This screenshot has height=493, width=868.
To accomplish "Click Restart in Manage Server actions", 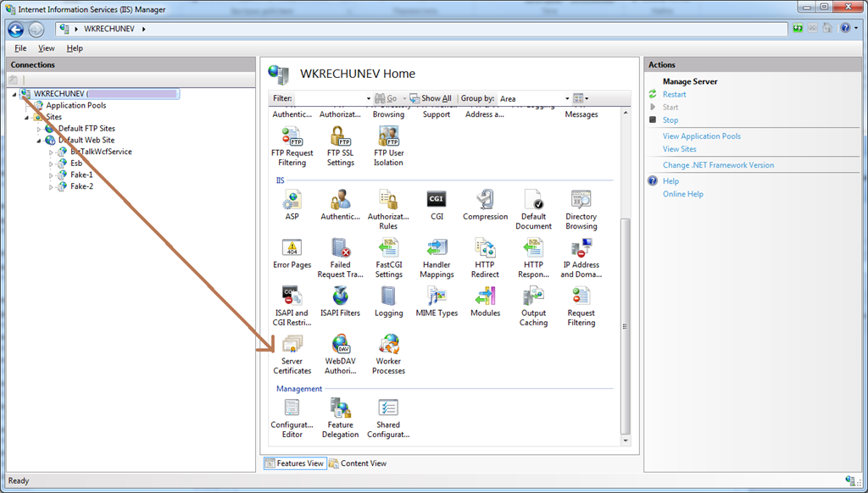I will [x=674, y=94].
